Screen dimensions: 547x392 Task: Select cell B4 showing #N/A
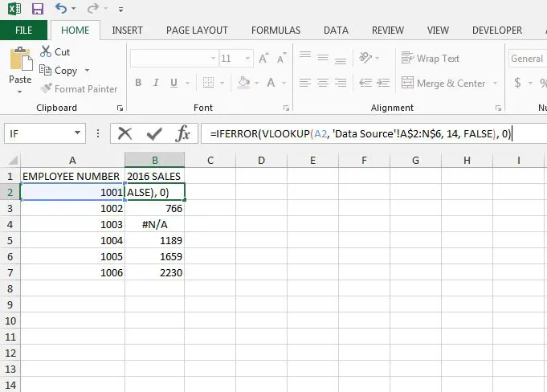click(155, 224)
